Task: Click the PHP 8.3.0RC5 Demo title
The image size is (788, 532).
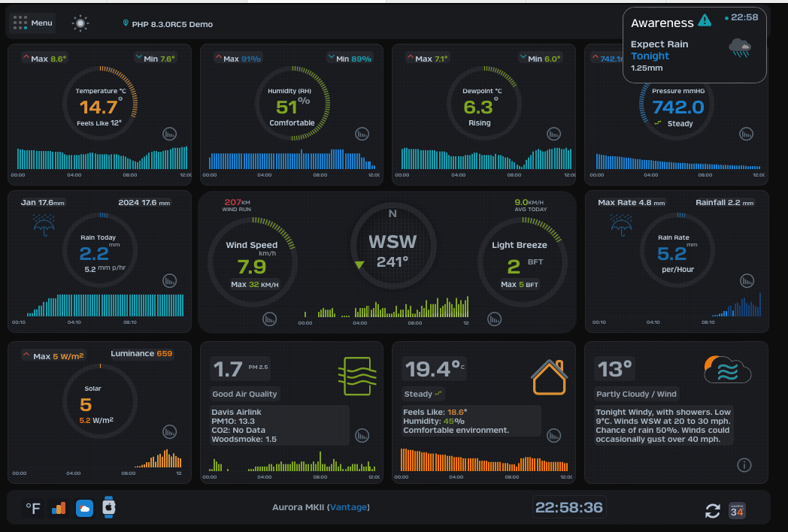Action: coord(172,24)
